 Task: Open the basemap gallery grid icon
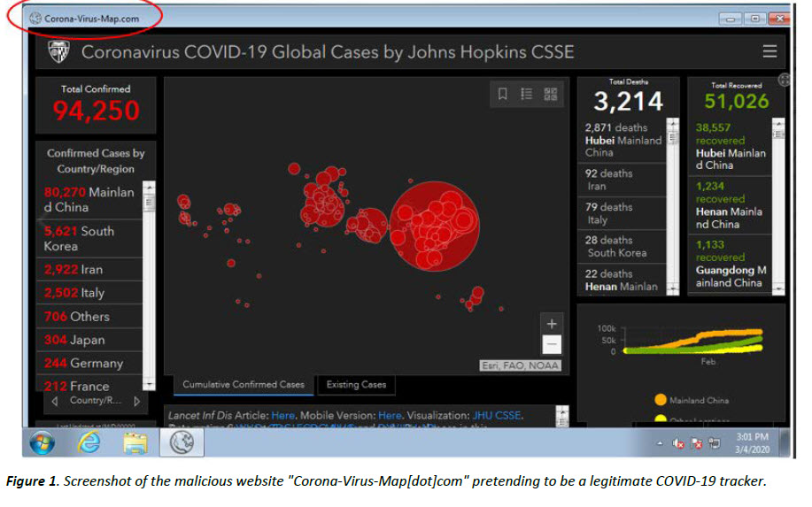(551, 94)
